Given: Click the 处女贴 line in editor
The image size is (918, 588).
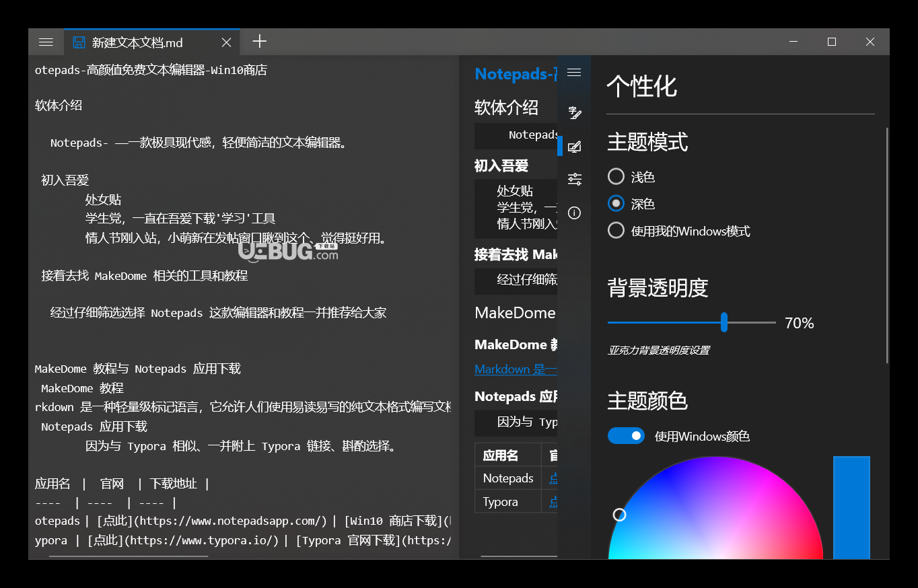Looking at the screenshot, I should (103, 199).
